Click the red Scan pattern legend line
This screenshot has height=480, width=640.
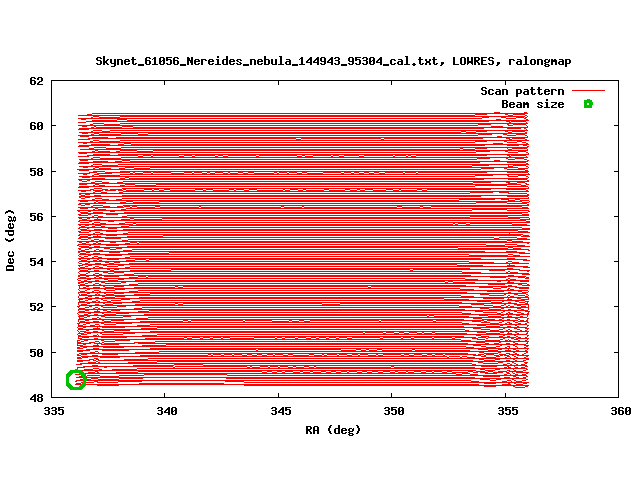coord(588,91)
